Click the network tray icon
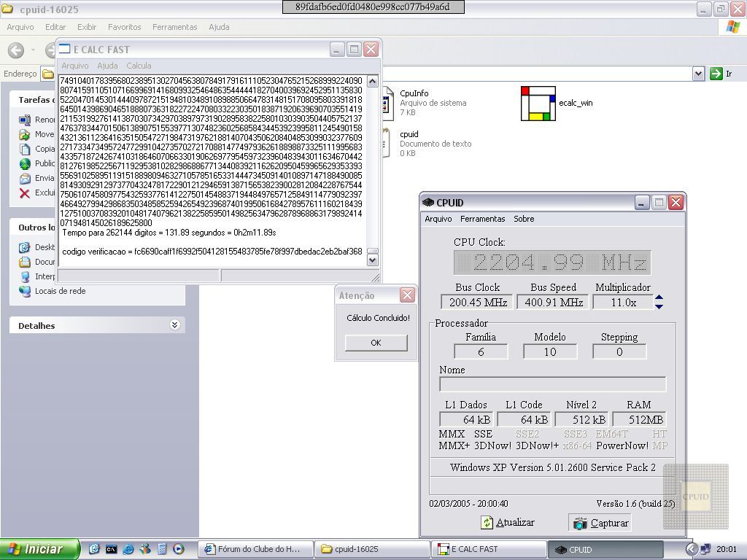This screenshot has height=560, width=747. pyautogui.click(x=706, y=549)
